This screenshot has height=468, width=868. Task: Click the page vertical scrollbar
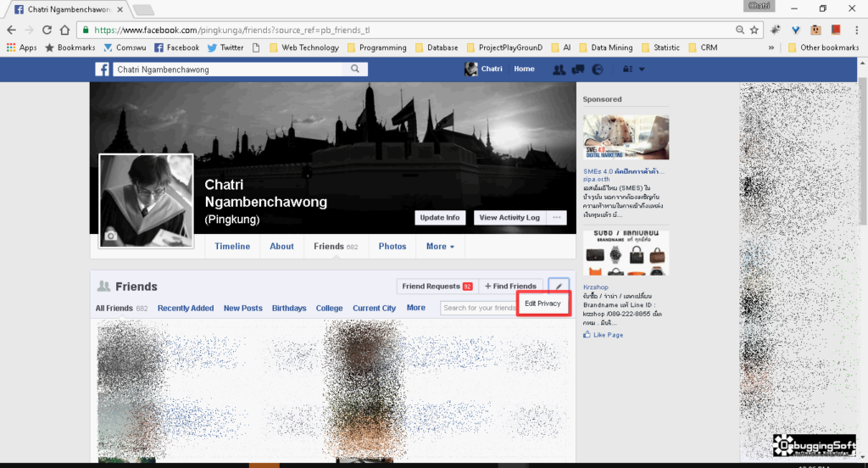pos(862,149)
